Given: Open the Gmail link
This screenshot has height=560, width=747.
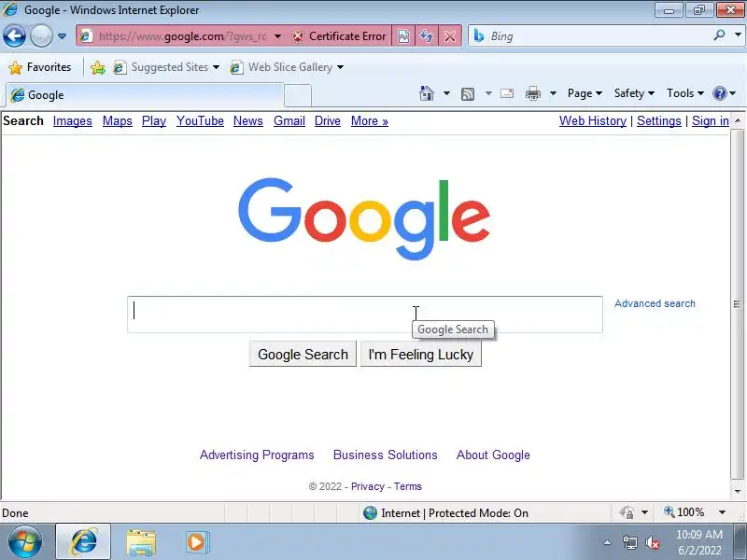Looking at the screenshot, I should pos(289,121).
